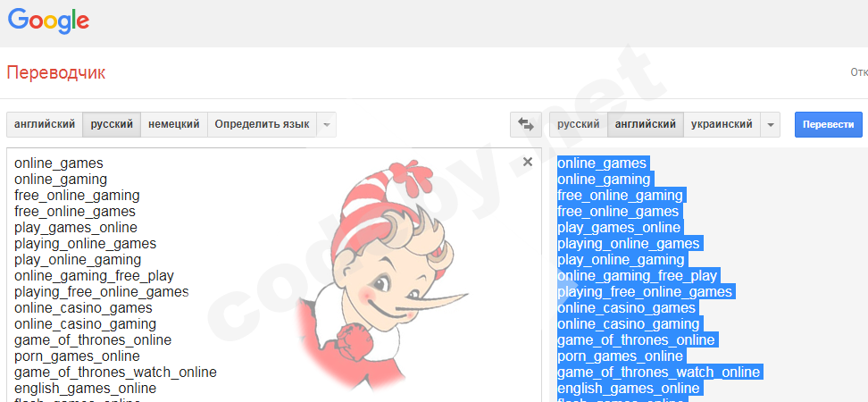Click source line english_games_online
Viewport: 868px width, 402px height.
pos(85,389)
